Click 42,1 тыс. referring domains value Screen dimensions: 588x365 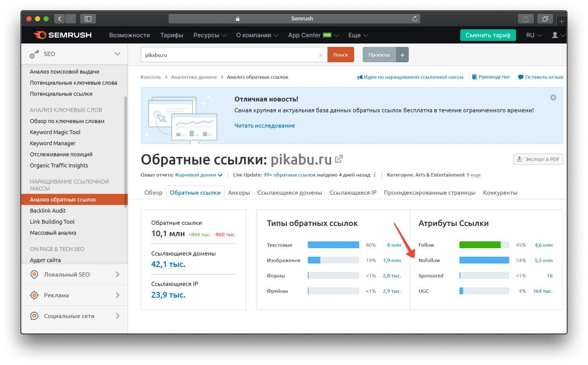(x=168, y=264)
